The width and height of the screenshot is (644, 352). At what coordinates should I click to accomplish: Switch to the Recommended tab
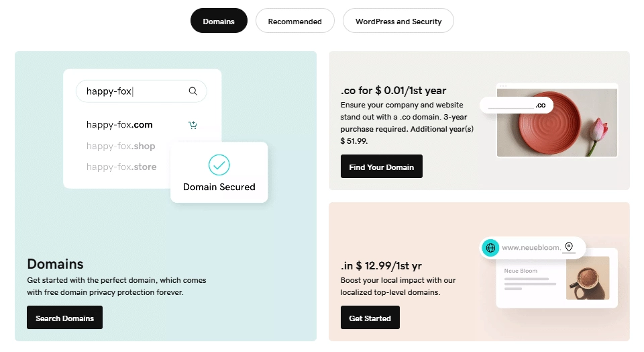tap(294, 21)
